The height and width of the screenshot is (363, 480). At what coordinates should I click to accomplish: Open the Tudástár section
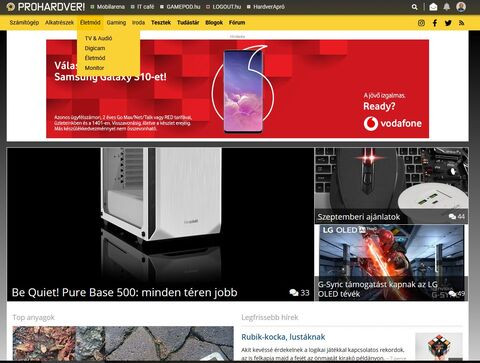click(x=188, y=23)
